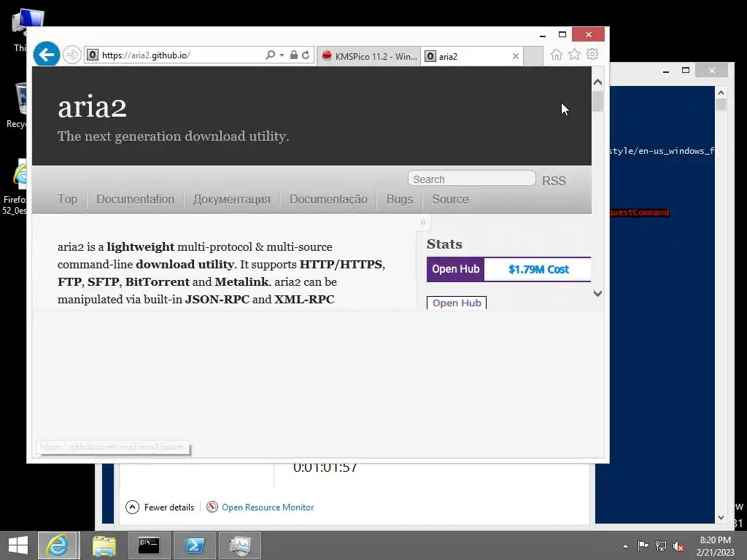This screenshot has height=560, width=747.
Task: Click the Open Hub $1.79M Cost badge
Action: 508,269
